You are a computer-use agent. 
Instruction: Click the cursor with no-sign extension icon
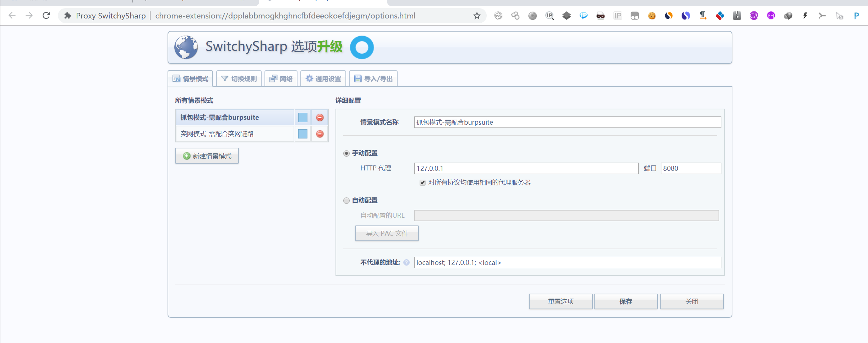(839, 16)
